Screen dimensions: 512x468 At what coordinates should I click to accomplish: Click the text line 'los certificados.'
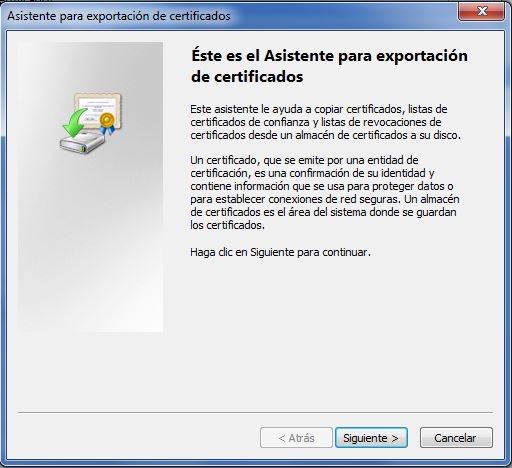(x=227, y=225)
